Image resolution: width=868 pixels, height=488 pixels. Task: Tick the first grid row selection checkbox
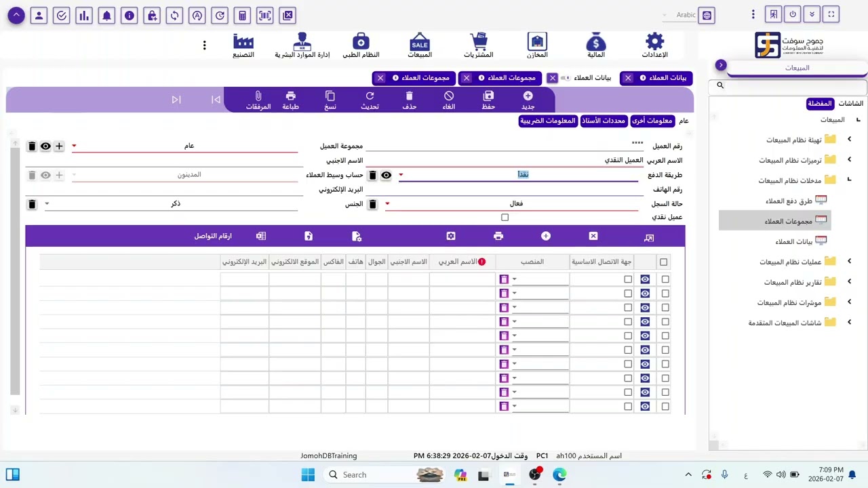(x=665, y=279)
